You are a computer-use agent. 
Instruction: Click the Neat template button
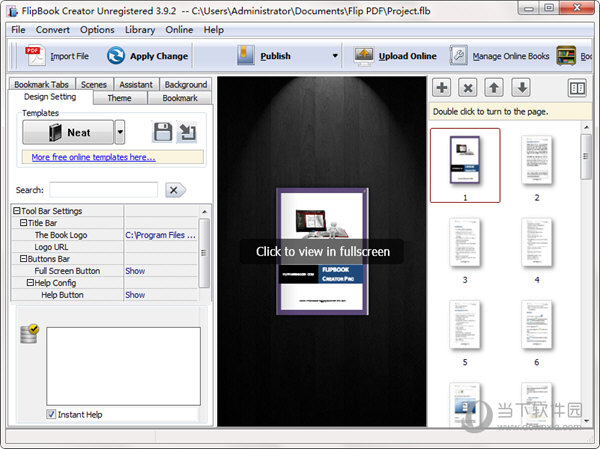pos(68,132)
